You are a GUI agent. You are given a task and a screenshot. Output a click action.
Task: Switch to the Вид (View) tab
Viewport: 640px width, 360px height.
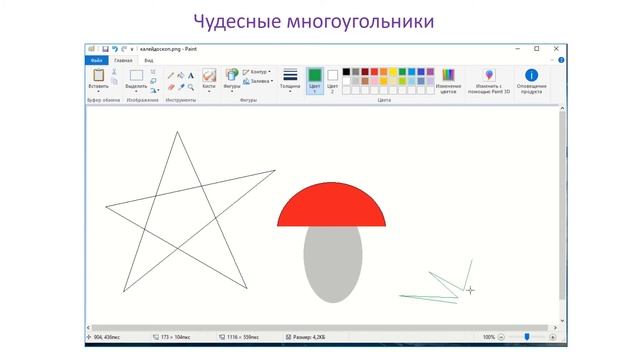tap(149, 60)
